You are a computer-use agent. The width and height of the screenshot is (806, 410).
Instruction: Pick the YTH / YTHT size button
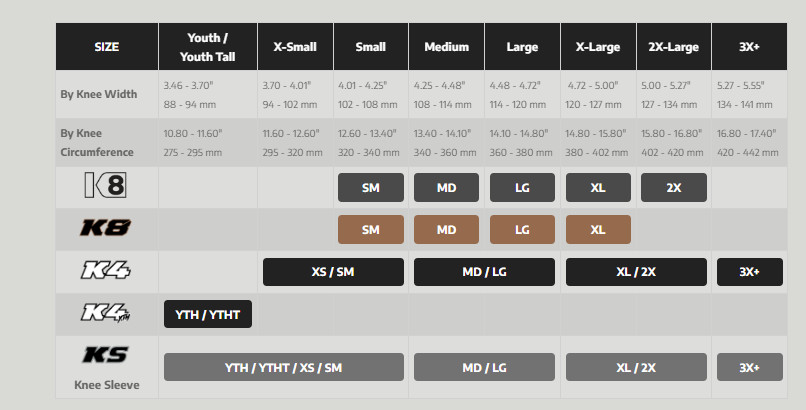click(208, 314)
